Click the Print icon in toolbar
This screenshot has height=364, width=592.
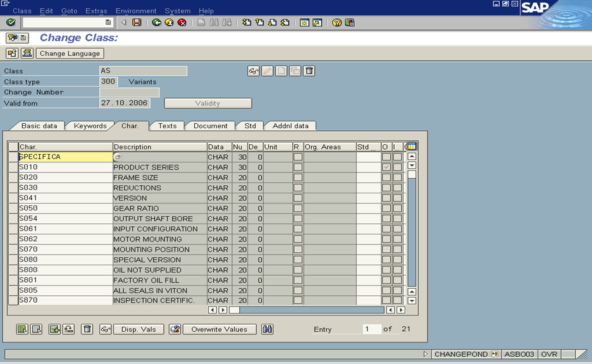coord(201,23)
